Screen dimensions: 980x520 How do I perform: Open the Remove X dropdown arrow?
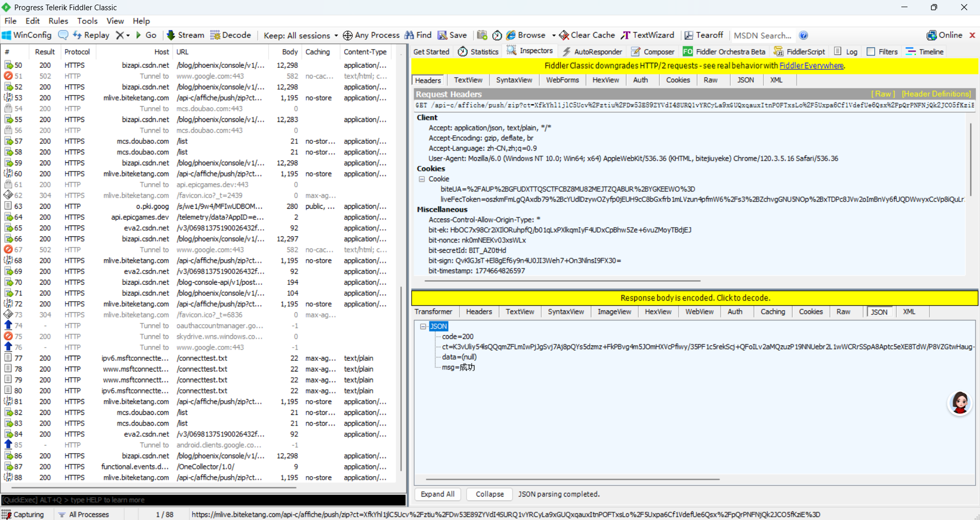(128, 36)
